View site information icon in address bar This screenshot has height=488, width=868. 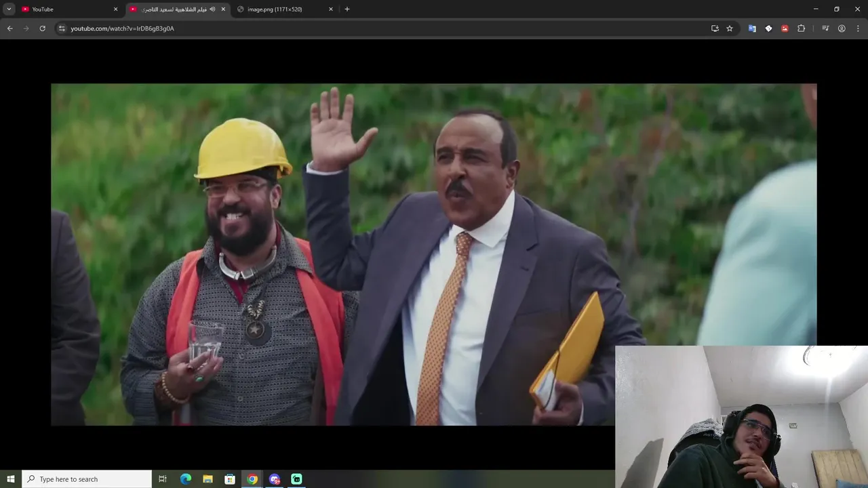pos(62,28)
